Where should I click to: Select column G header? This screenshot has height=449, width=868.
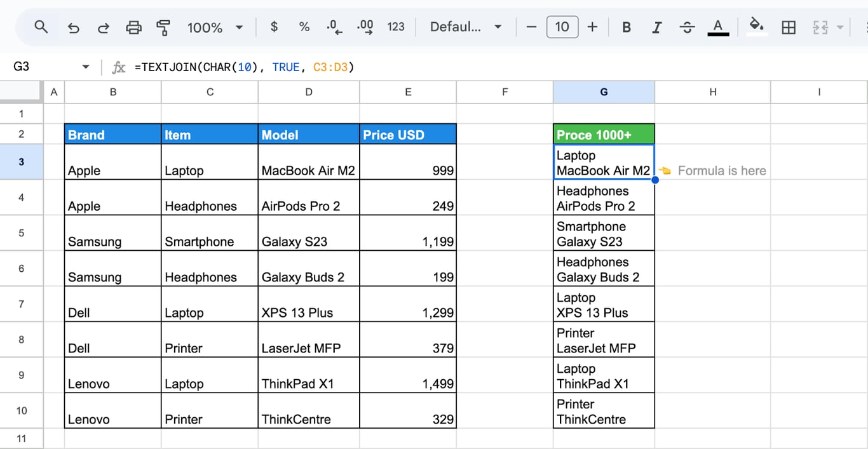(604, 92)
